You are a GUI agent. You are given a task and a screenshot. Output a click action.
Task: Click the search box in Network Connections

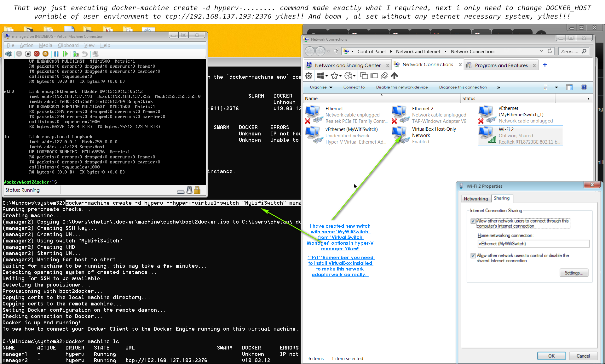574,51
